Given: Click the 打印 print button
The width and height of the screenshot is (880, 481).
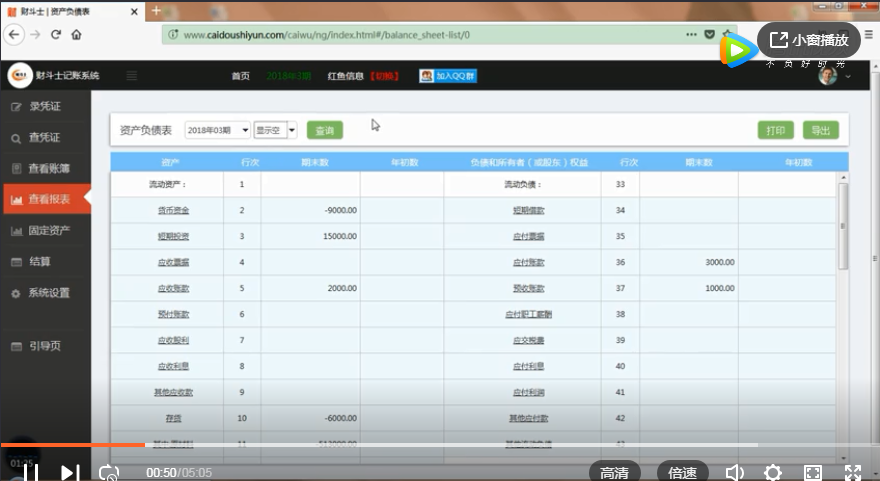Looking at the screenshot, I should coord(776,130).
